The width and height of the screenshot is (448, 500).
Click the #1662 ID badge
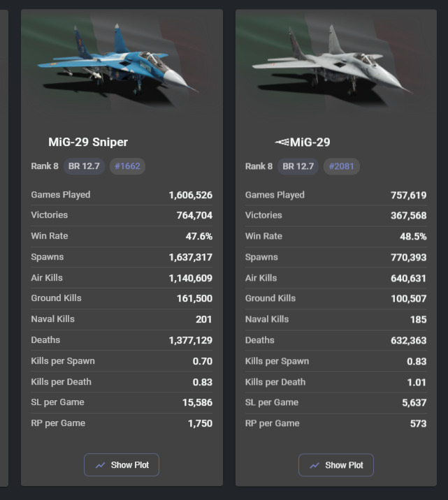click(127, 167)
